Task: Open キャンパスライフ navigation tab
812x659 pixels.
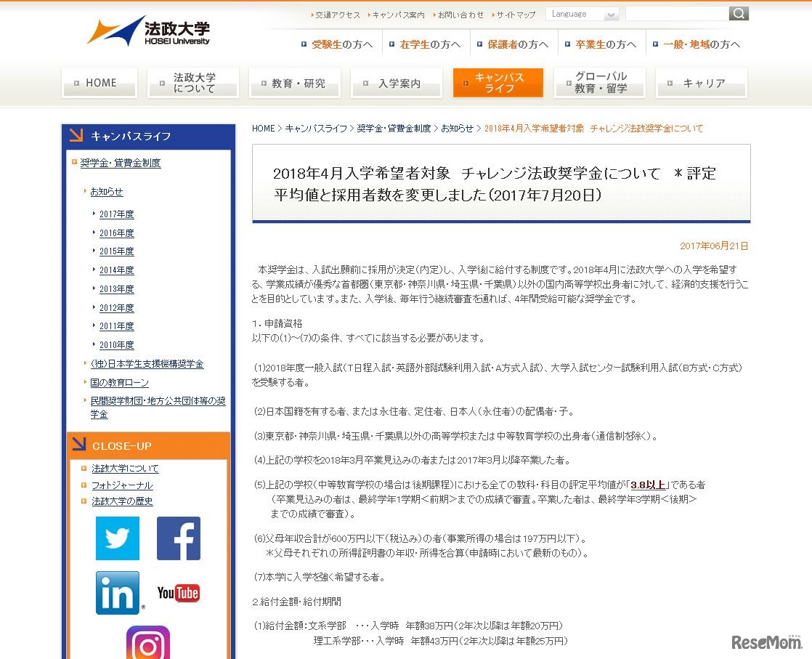Action: click(498, 82)
